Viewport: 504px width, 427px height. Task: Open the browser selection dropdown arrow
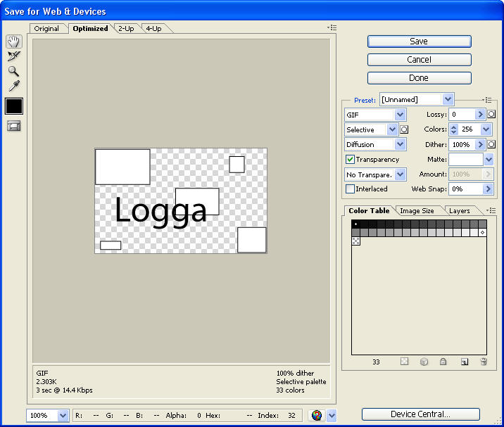(332, 416)
